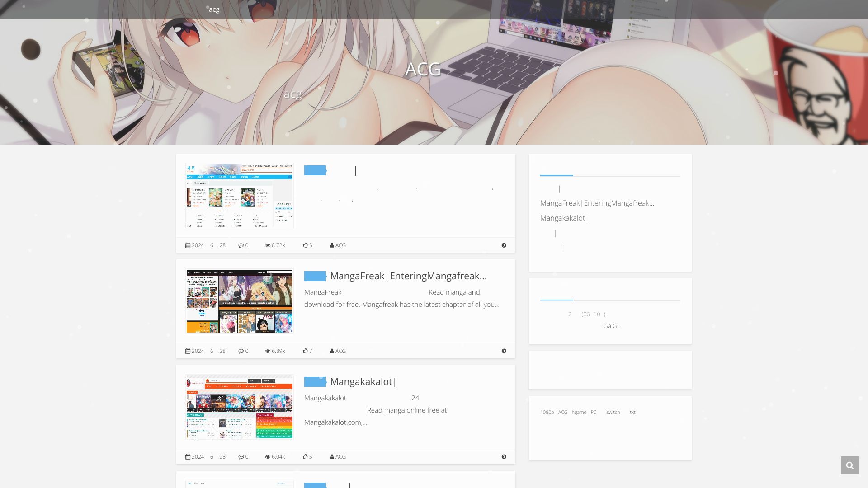Select the txt tag in the tag cloud

click(x=632, y=412)
